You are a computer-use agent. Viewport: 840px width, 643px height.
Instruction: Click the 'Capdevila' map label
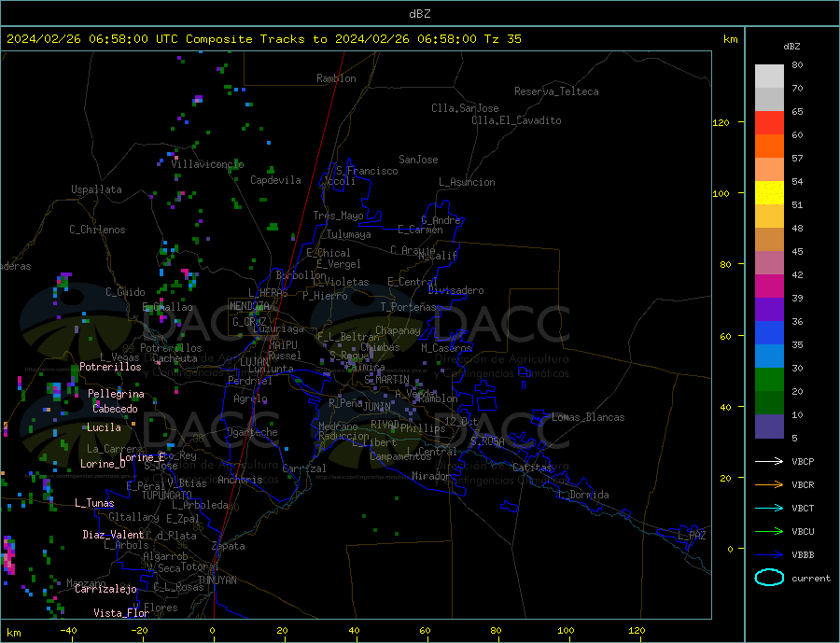(275, 180)
